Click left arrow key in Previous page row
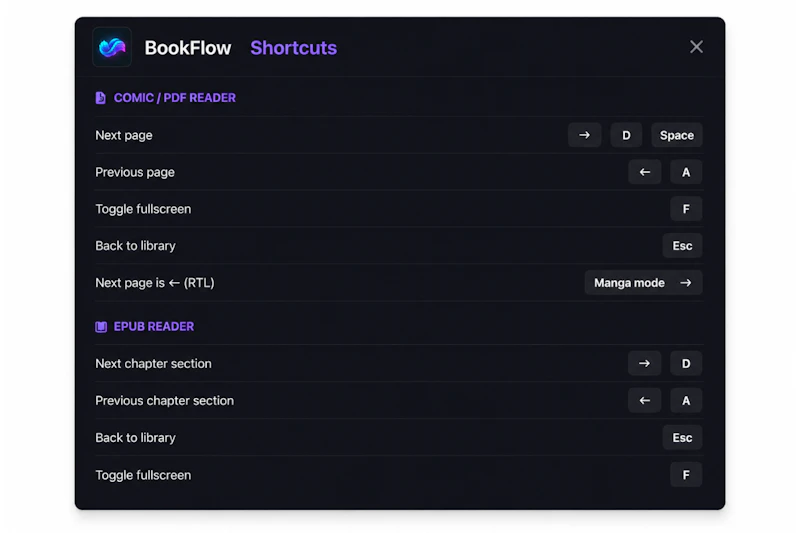Image resolution: width=800 pixels, height=533 pixels. tap(644, 172)
